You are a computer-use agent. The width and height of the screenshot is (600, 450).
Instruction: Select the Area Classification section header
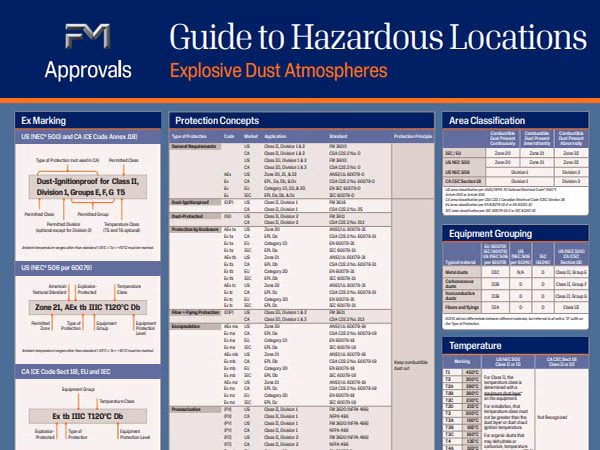click(x=490, y=120)
